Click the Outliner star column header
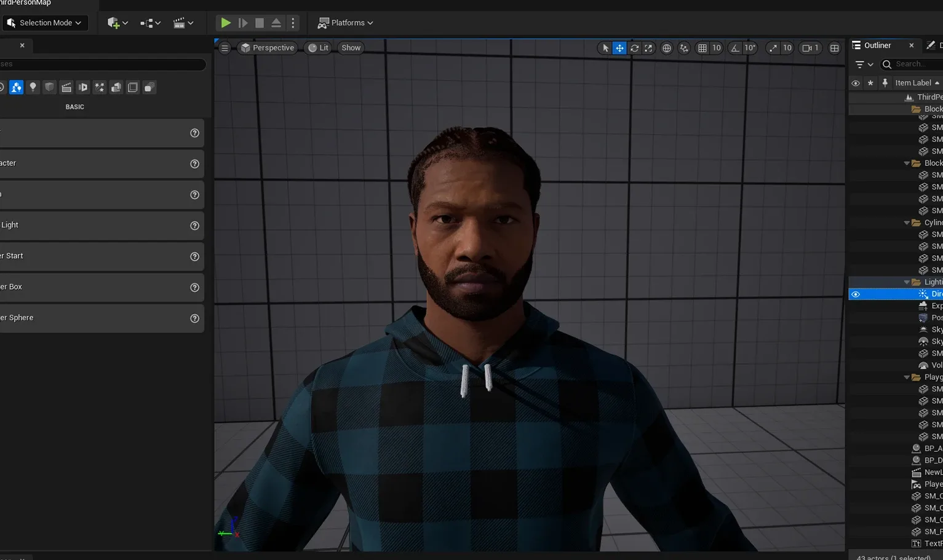The height and width of the screenshot is (560, 943). click(x=870, y=83)
